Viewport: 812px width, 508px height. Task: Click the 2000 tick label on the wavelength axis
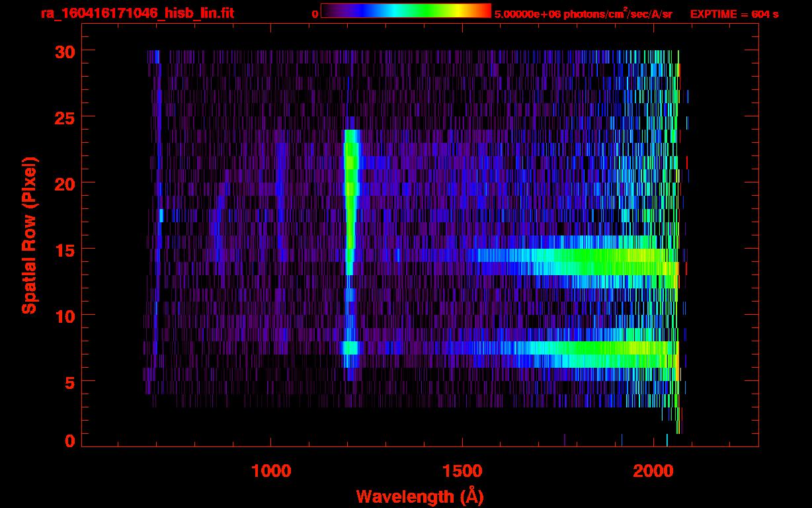[x=653, y=472]
